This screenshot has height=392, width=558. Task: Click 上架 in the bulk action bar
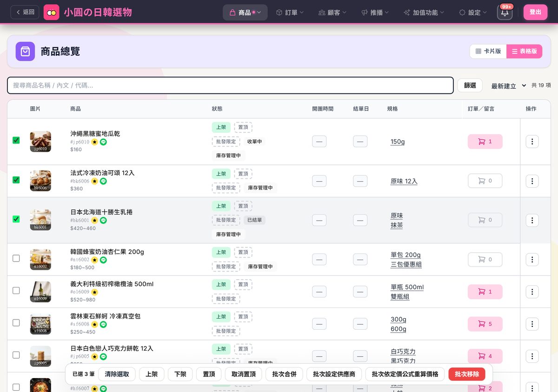tap(152, 374)
